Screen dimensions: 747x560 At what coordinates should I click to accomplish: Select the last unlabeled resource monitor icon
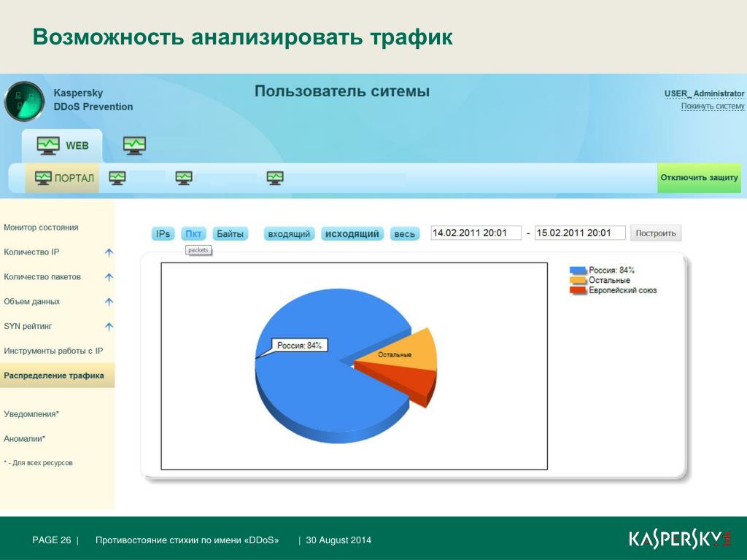[x=275, y=178]
